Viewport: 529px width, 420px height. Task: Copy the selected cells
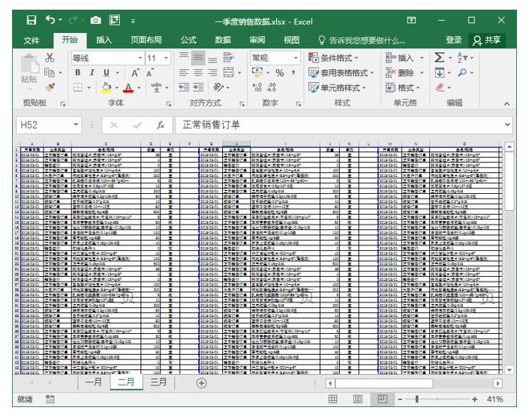(50, 72)
